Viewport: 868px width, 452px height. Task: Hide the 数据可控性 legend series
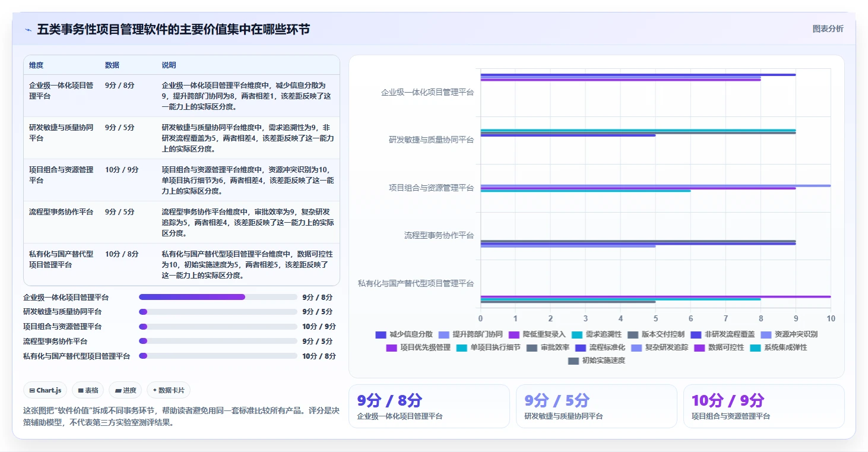[719, 347]
